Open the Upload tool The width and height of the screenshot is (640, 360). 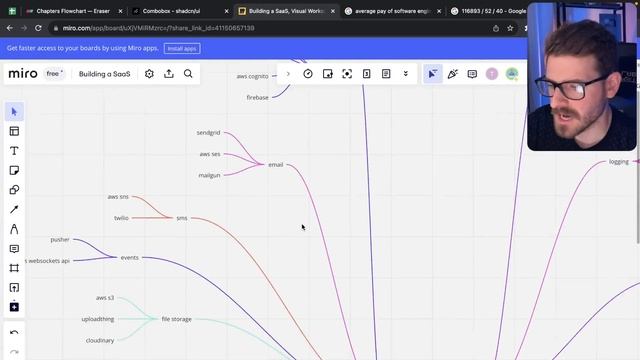[14, 288]
